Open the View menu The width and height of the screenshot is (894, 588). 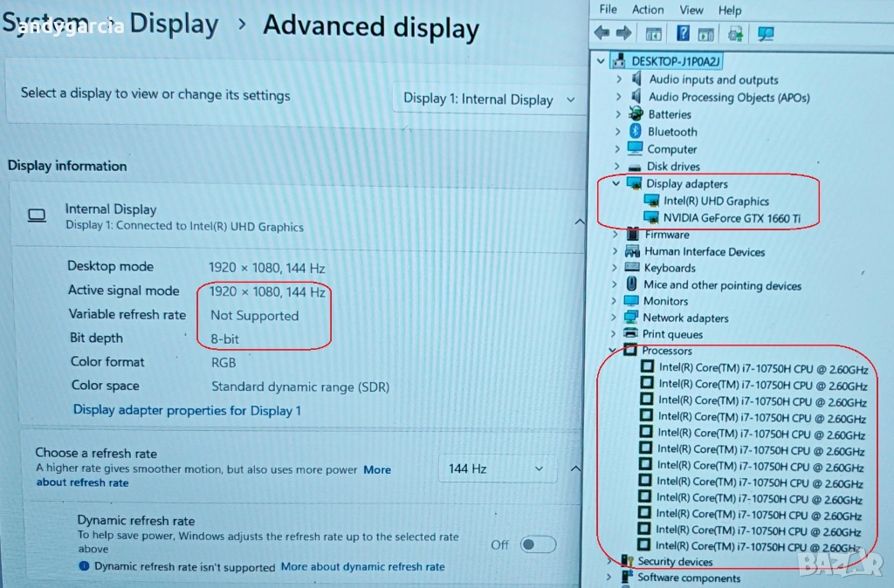point(691,10)
